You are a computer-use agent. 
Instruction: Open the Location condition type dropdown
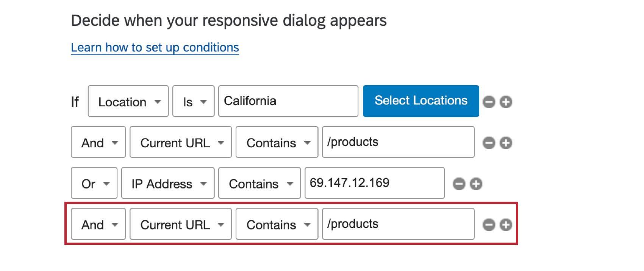[x=128, y=101]
